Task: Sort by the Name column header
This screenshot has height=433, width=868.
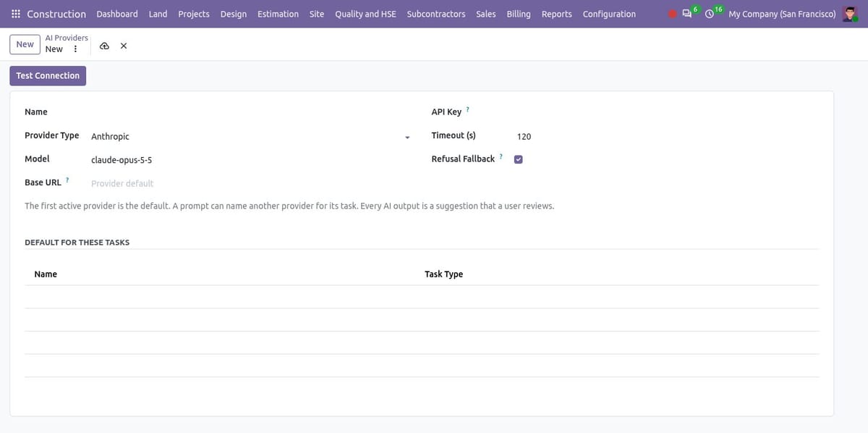Action: click(46, 274)
